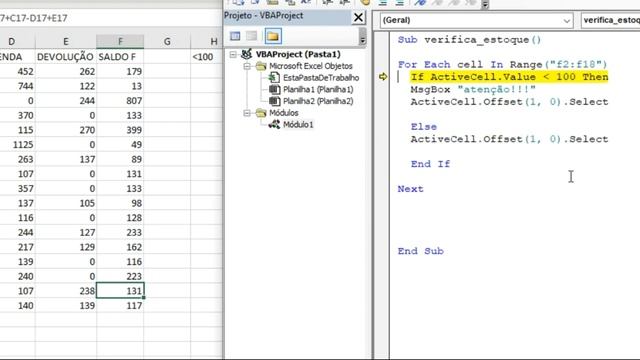Click cell with value 744
The height and width of the screenshot is (360, 640).
[17, 86]
